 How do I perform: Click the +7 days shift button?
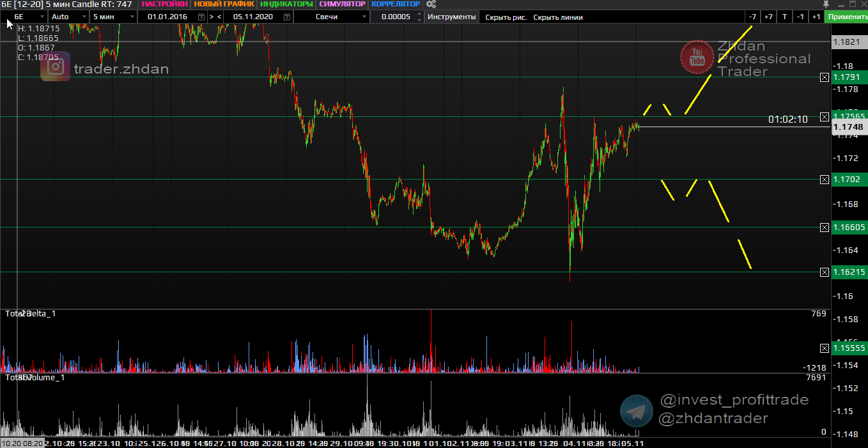coord(768,17)
